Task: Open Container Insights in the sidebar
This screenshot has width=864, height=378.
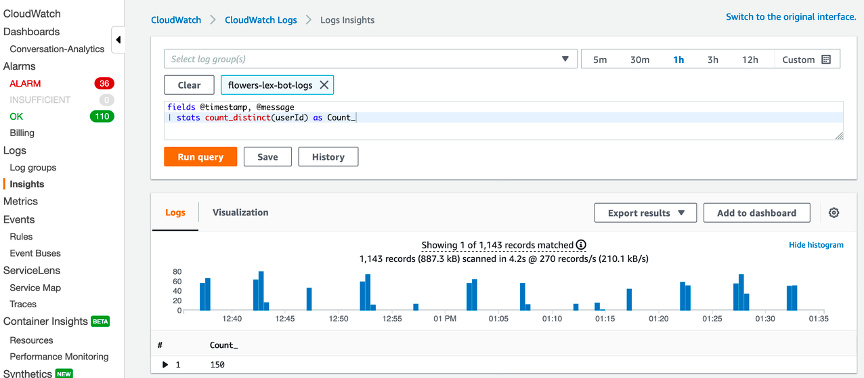Action: pos(46,321)
